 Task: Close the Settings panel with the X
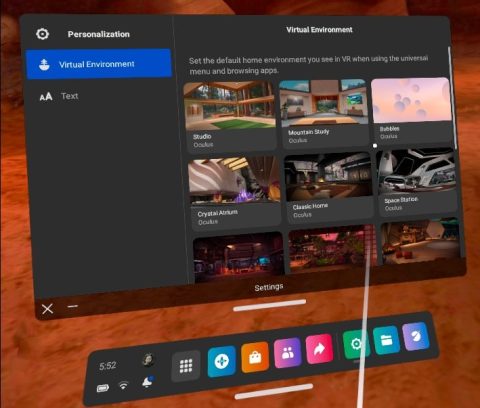[48, 309]
